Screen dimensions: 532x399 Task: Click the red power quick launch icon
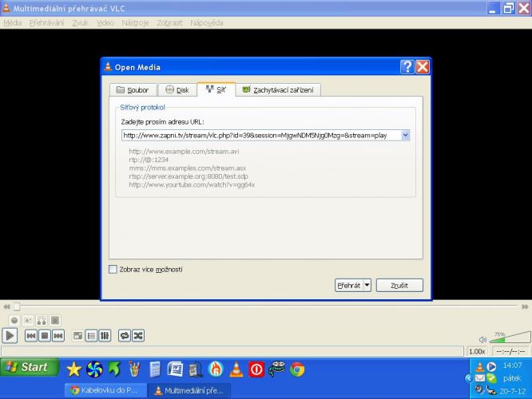(256, 369)
